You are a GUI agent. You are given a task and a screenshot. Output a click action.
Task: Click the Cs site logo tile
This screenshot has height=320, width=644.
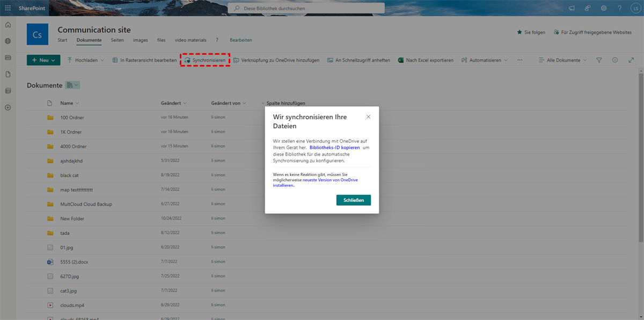point(37,34)
